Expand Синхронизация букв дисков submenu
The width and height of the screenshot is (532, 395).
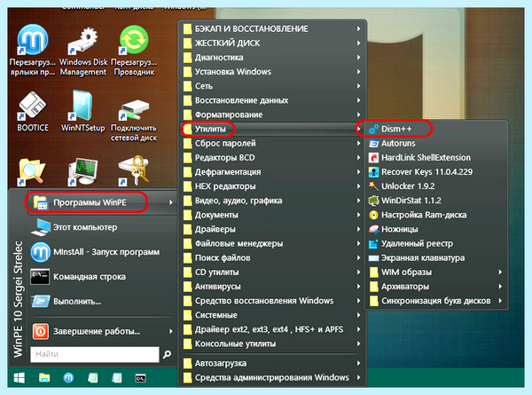click(x=436, y=301)
